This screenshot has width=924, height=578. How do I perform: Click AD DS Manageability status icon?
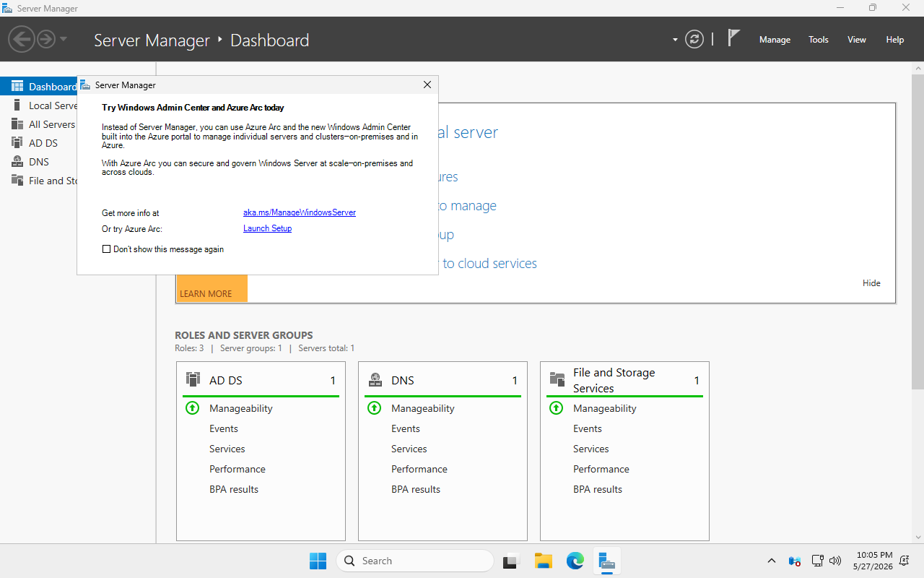[x=192, y=408]
